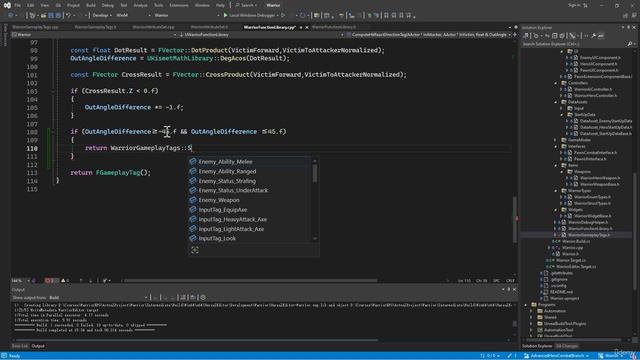
Task: Switch to Git Changes tab at bottom right
Action: (x=567, y=346)
